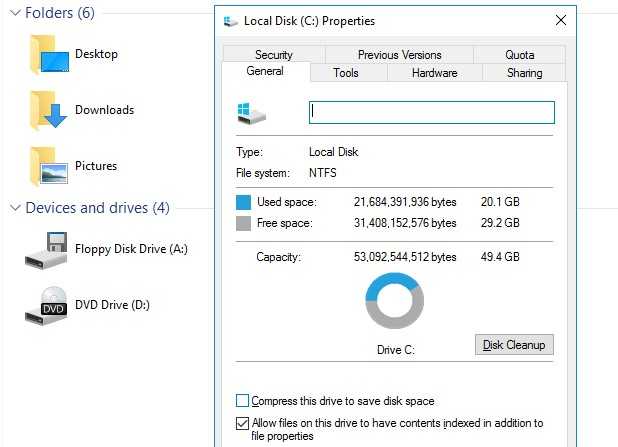
Task: Click the Windows drive icon beside the name field
Action: coord(251,113)
